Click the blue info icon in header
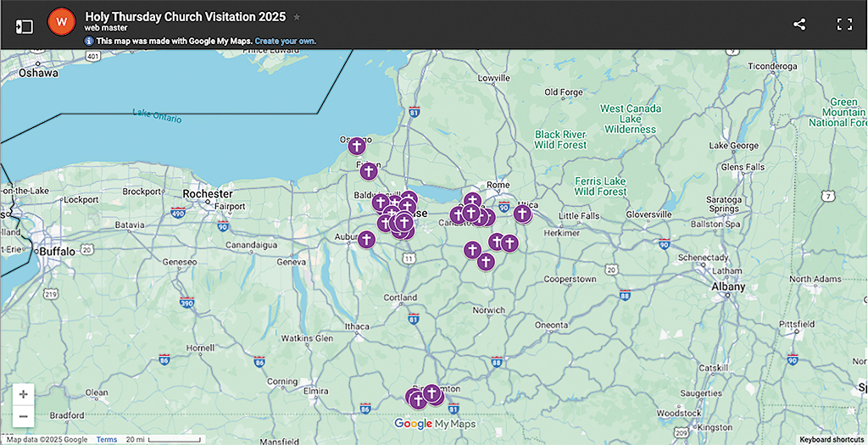The height and width of the screenshot is (445, 868). (89, 41)
